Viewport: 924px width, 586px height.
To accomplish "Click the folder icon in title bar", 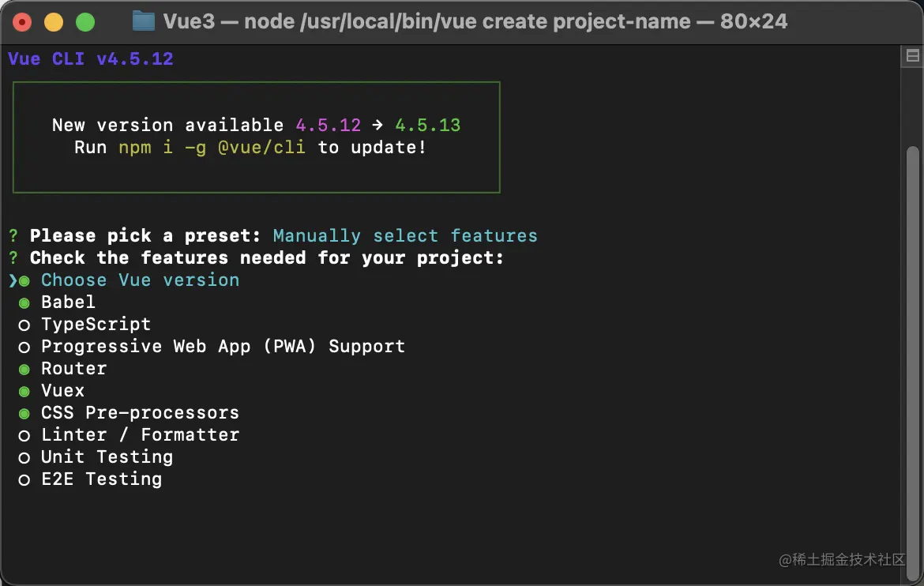I will click(x=143, y=21).
